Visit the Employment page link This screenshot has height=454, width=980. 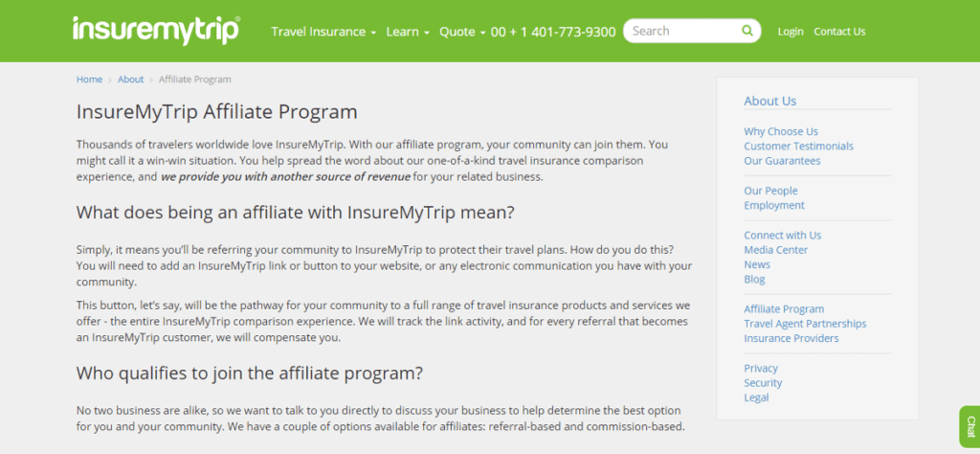click(773, 205)
